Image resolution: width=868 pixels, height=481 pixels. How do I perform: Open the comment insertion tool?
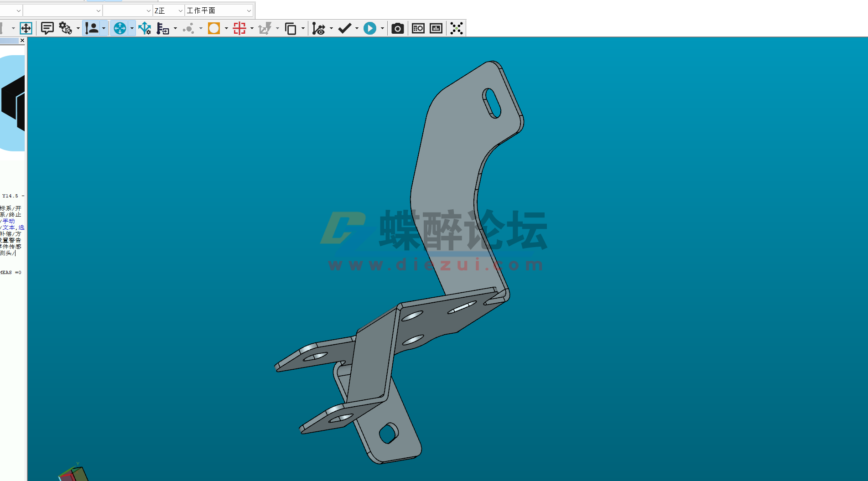click(47, 28)
